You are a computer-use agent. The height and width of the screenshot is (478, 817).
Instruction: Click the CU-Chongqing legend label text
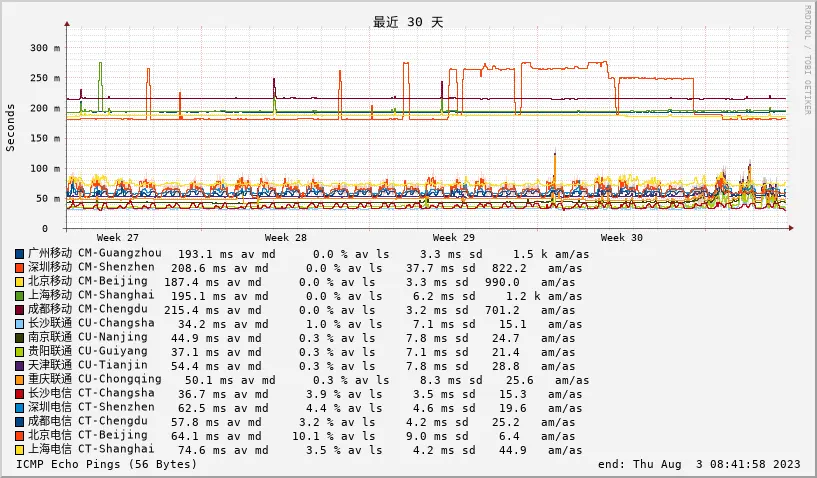[119, 380]
